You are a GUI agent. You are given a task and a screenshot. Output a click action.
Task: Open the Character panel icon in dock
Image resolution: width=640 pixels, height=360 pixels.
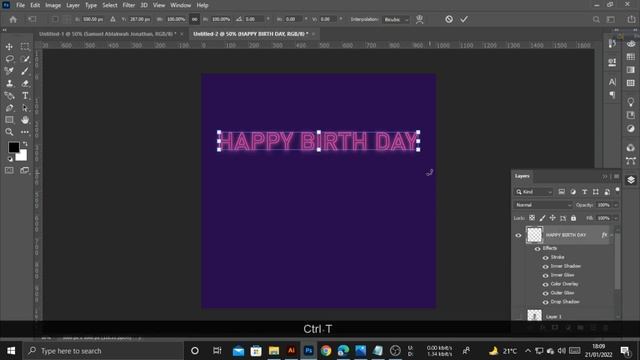pos(612,82)
